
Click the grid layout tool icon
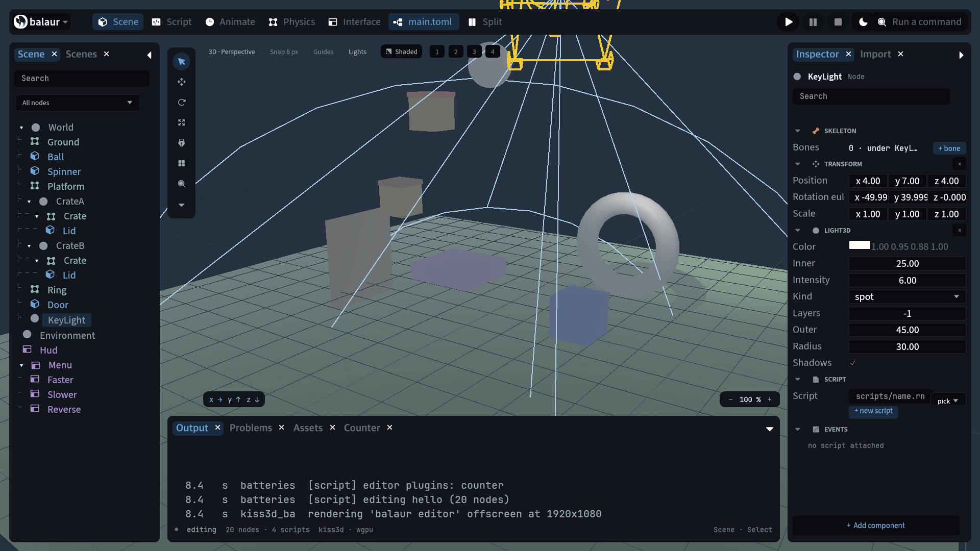(181, 164)
